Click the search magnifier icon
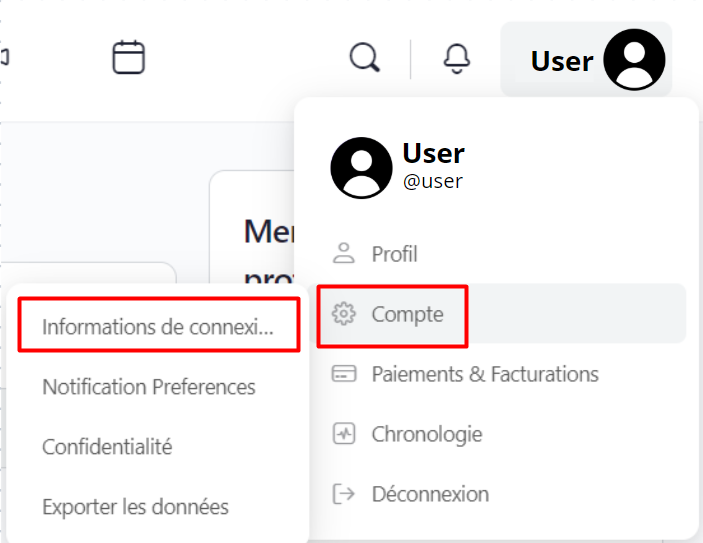The height and width of the screenshot is (543, 703). 365,57
